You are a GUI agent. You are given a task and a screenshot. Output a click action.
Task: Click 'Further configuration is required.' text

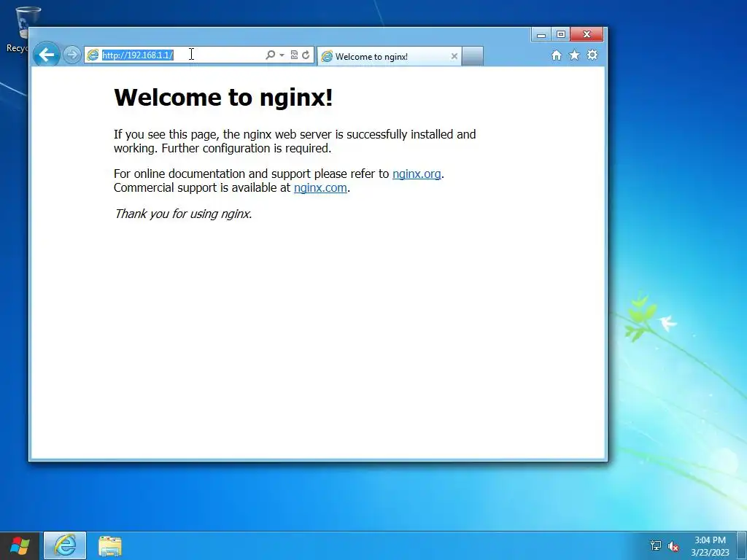[247, 148]
